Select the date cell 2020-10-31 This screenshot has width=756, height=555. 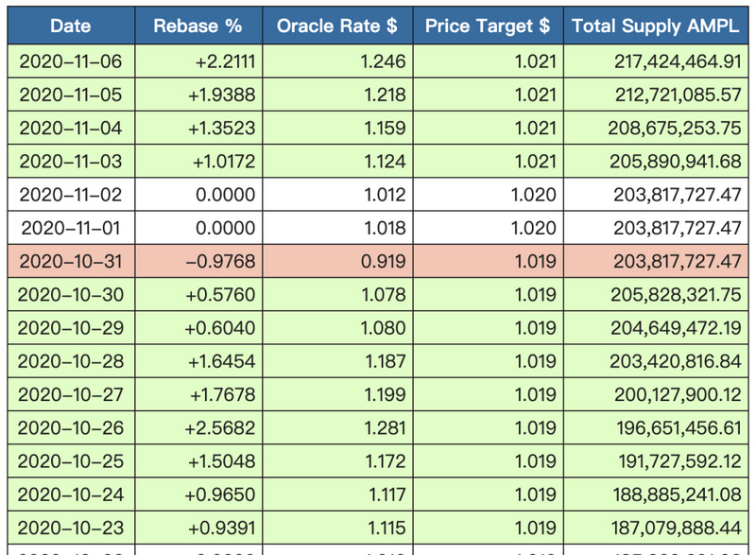[71, 261]
